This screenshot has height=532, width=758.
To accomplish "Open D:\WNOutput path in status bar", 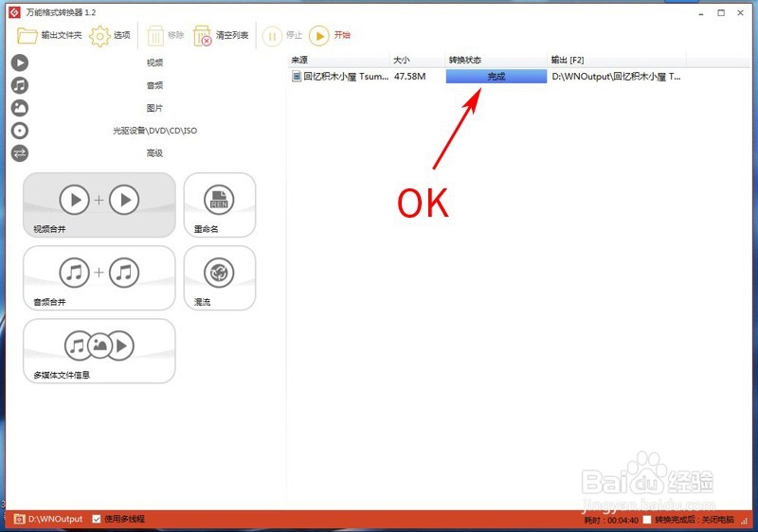I will [x=56, y=519].
